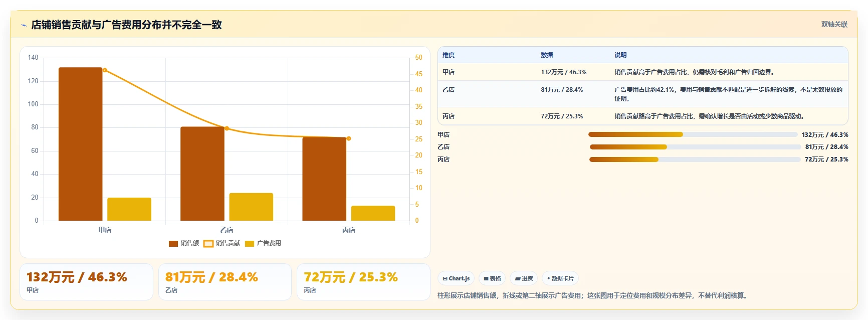The width and height of the screenshot is (868, 320).
Task: Click the 数据卡片 tag
Action: (x=560, y=278)
